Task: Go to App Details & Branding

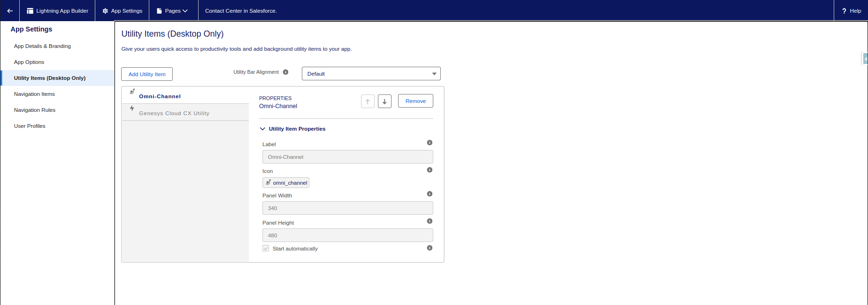Action: tap(42, 46)
